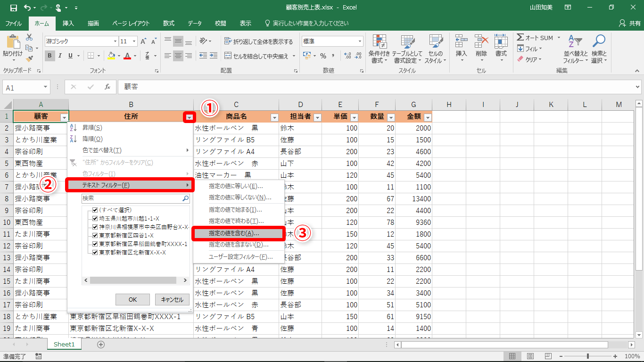
Task: Click the AutoSum (オート SUM) icon
Action: click(x=520, y=38)
